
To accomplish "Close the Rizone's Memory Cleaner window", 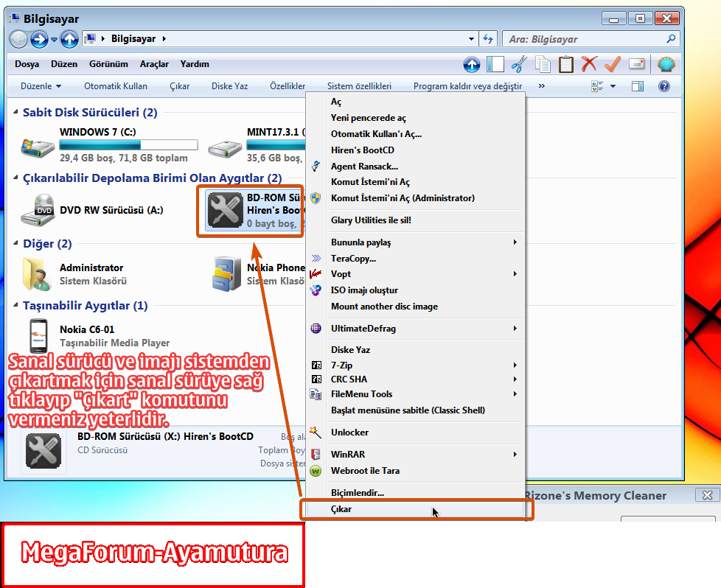I will 707,495.
